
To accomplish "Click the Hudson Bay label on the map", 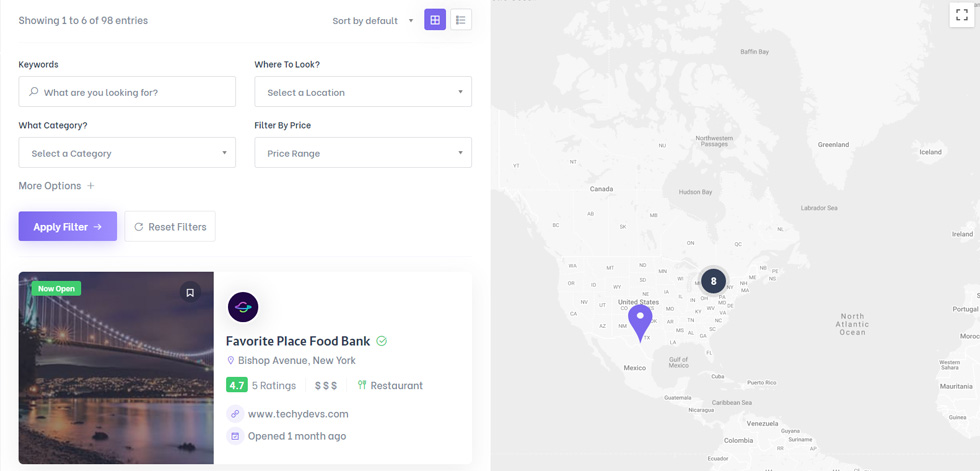I will click(x=695, y=192).
